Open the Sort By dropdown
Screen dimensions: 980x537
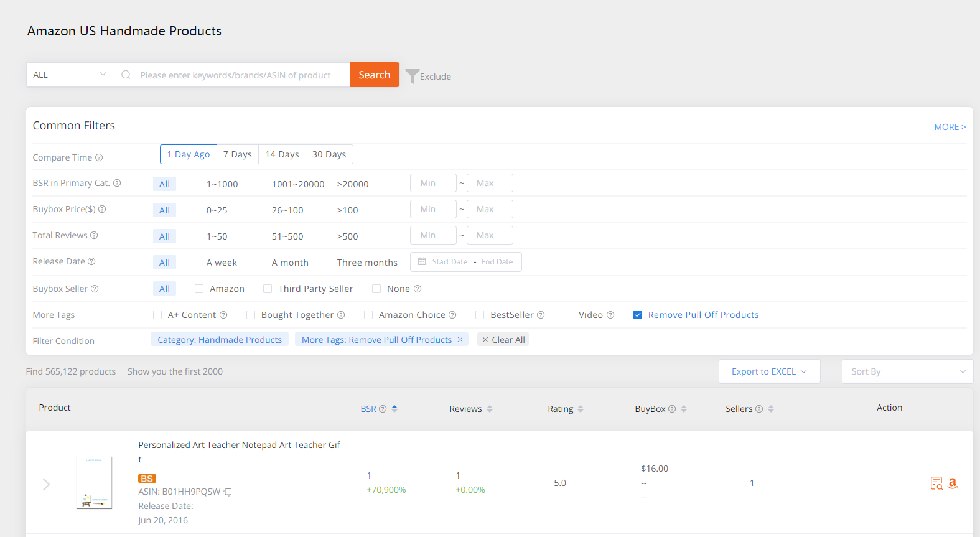pos(907,371)
